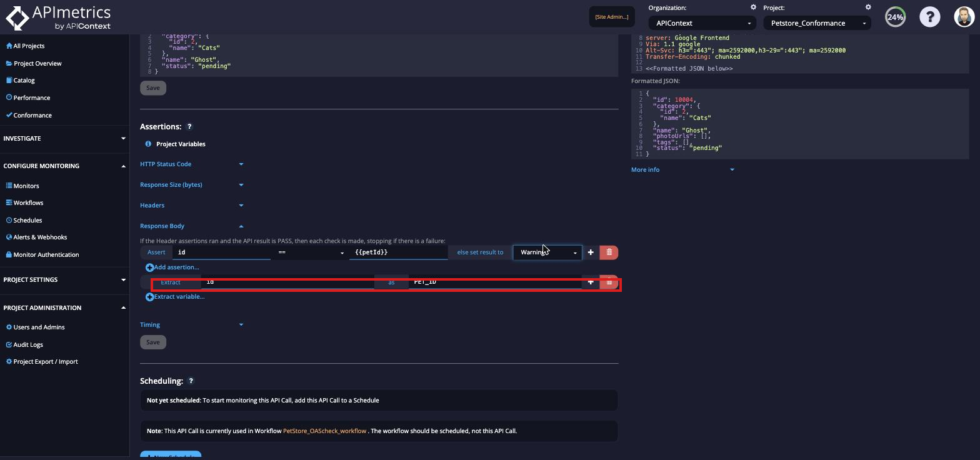This screenshot has width=980, height=460.
Task: Click Save below the Timing section
Action: [153, 342]
